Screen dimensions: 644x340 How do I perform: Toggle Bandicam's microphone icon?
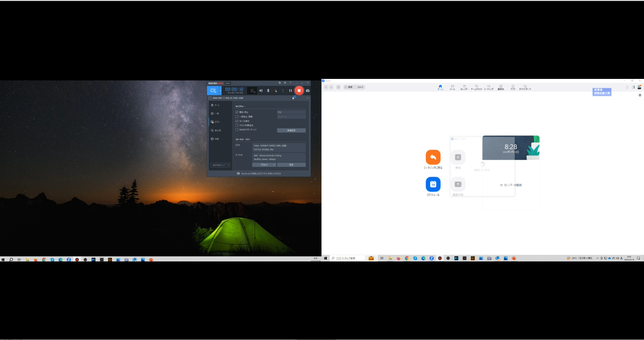click(x=268, y=90)
